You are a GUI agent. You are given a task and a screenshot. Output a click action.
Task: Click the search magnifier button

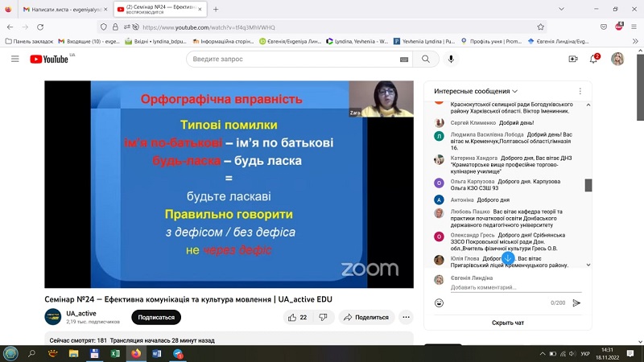pyautogui.click(x=426, y=59)
